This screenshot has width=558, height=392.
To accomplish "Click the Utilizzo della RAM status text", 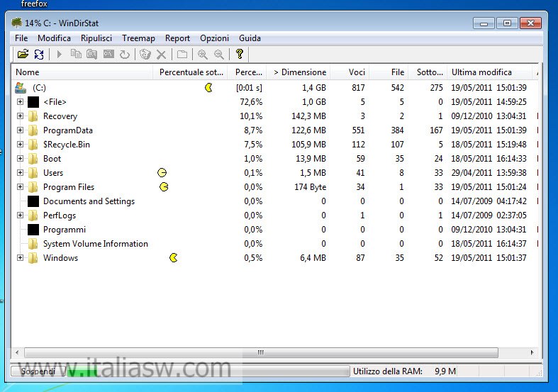I will pyautogui.click(x=388, y=371).
